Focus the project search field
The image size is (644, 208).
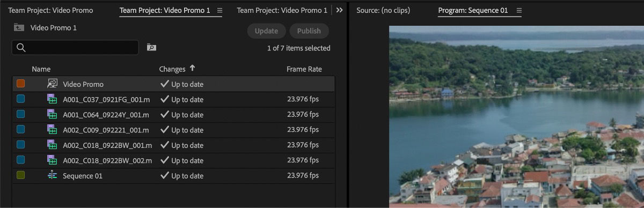click(75, 48)
